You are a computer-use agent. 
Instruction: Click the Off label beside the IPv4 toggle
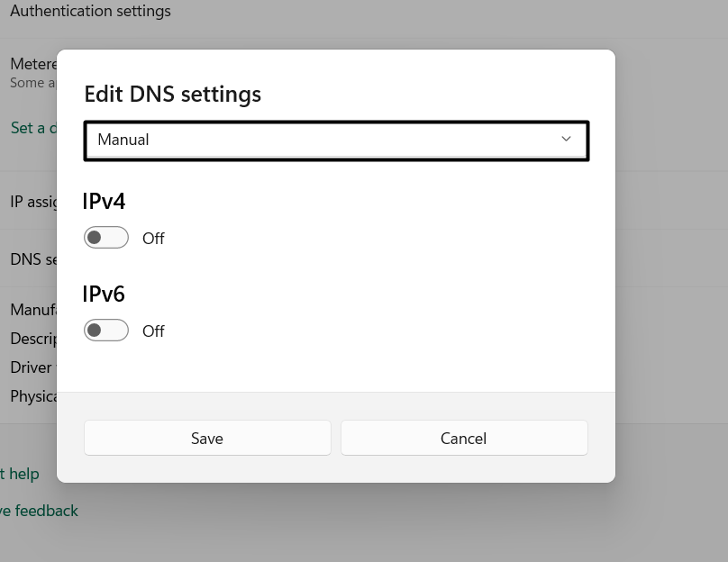click(153, 239)
